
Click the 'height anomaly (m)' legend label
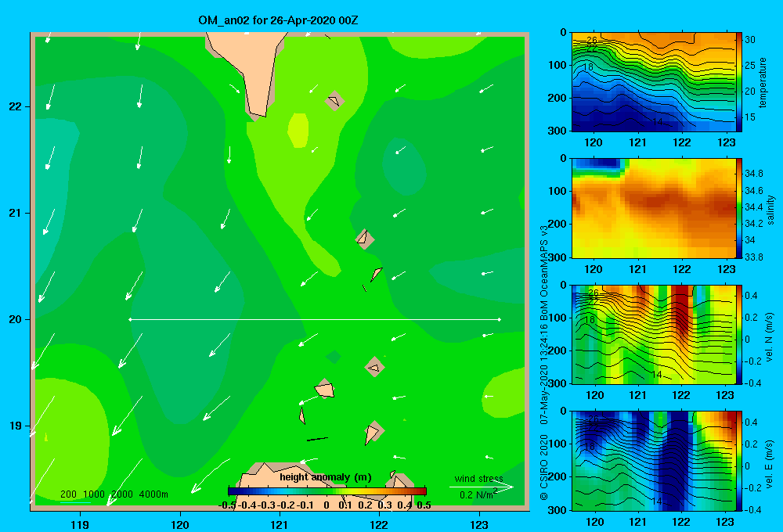tap(326, 477)
